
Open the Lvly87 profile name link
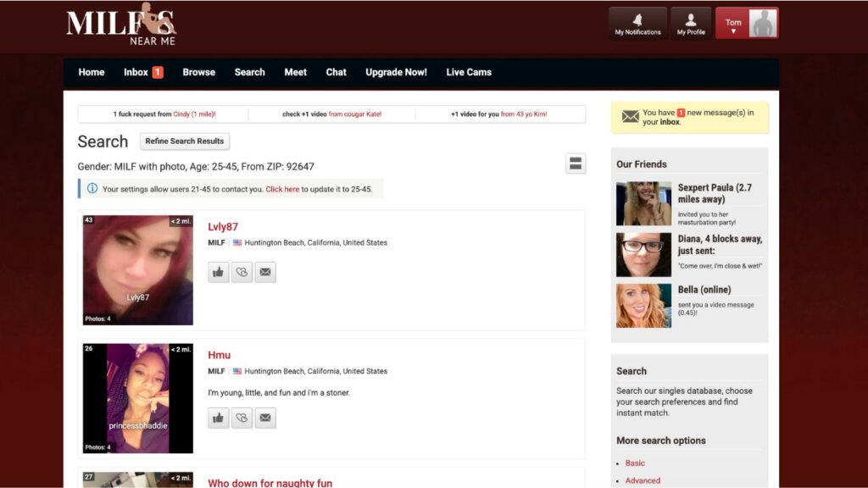tap(223, 227)
